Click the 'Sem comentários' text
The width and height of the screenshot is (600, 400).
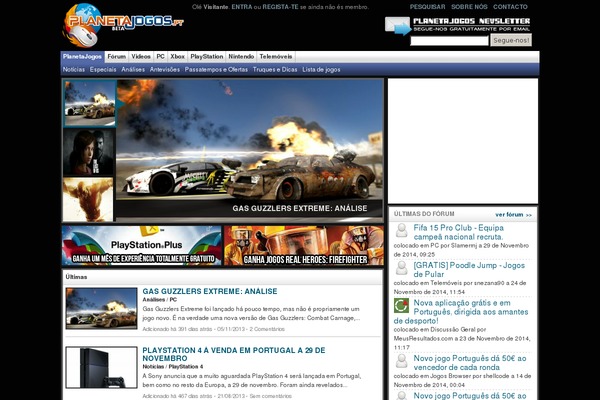coord(271,396)
